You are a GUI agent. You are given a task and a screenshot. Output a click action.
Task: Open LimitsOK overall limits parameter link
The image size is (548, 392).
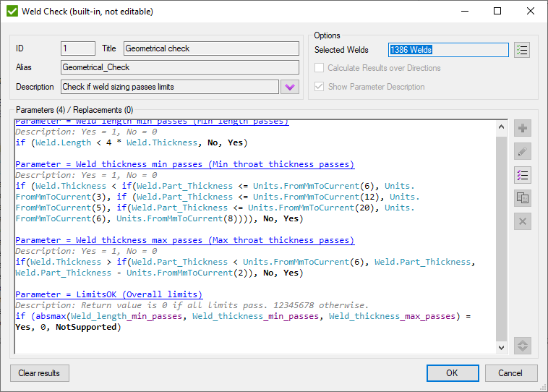click(x=108, y=294)
